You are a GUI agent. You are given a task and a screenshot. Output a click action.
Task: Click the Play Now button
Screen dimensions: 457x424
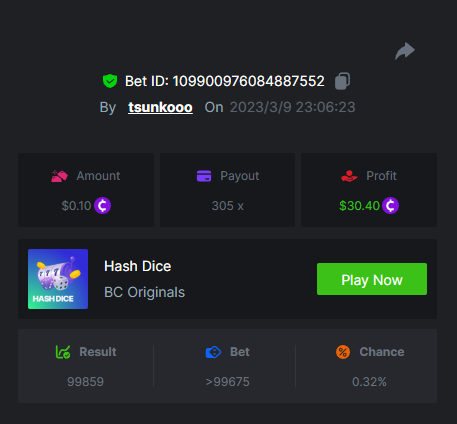tap(372, 279)
